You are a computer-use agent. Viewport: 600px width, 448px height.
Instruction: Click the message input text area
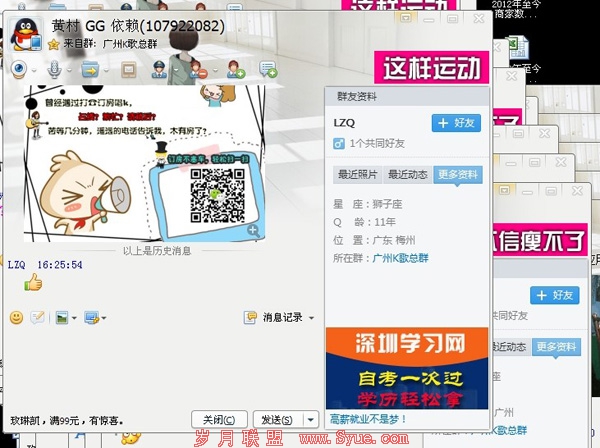pos(163,367)
